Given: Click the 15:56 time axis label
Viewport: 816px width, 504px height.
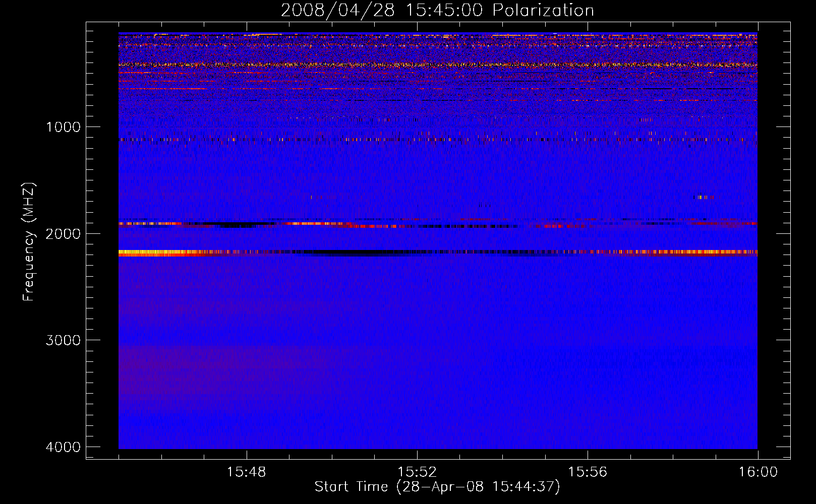Looking at the screenshot, I should pyautogui.click(x=588, y=472).
